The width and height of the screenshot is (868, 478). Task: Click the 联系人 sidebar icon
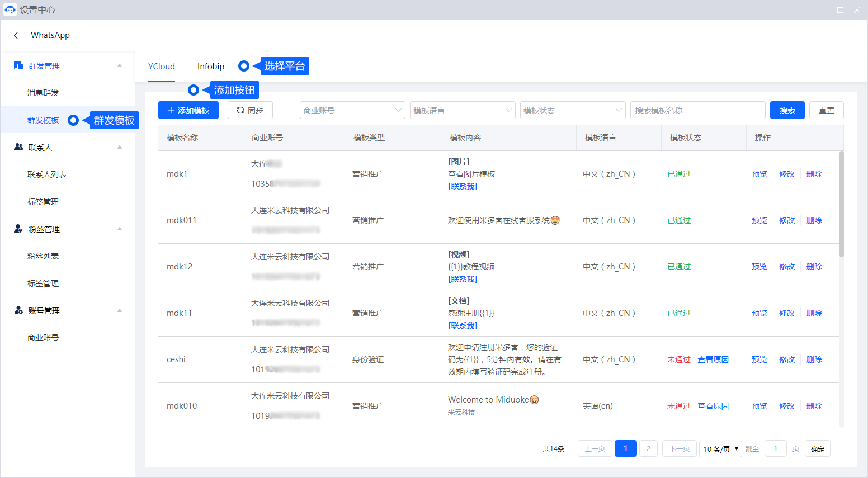click(x=18, y=147)
